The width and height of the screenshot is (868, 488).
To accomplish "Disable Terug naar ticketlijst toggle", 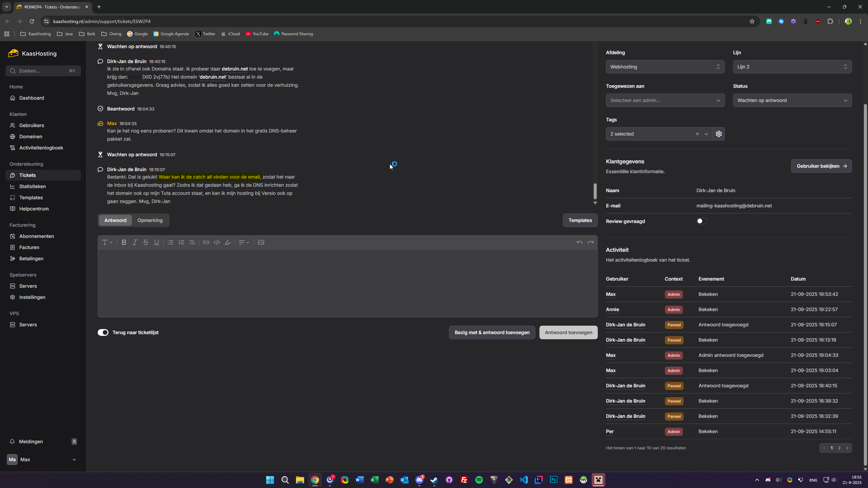I will (103, 332).
